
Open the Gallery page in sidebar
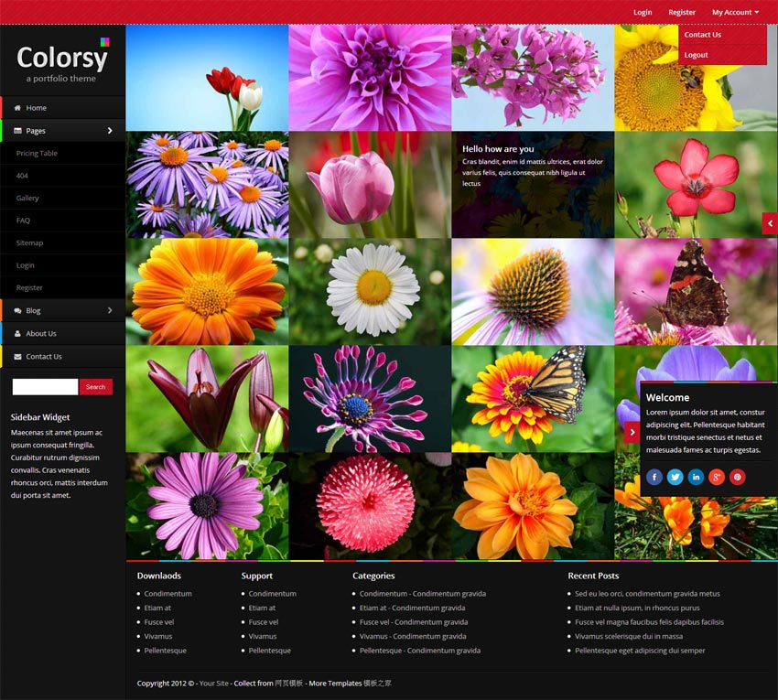click(27, 198)
